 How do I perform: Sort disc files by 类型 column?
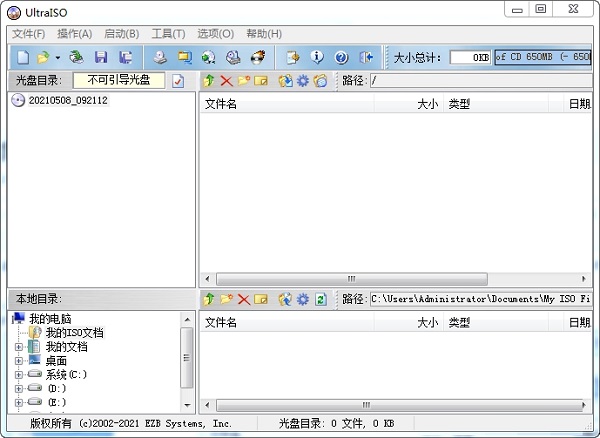pyautogui.click(x=496, y=104)
